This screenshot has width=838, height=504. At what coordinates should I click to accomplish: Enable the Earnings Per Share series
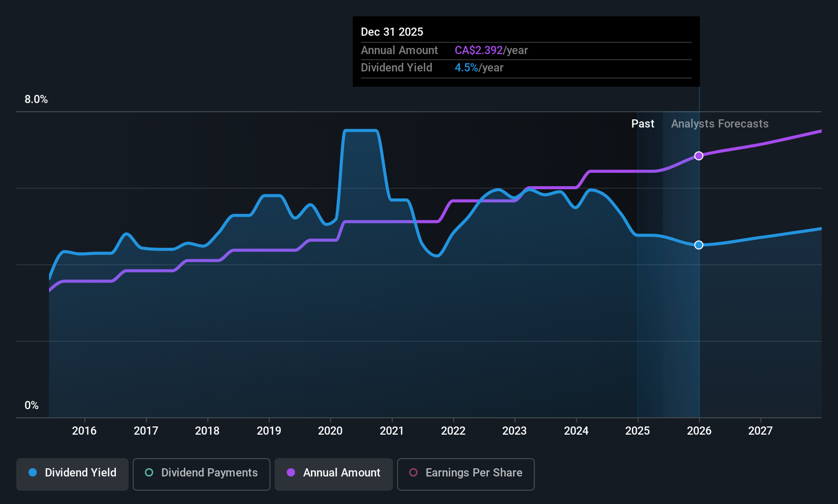(x=466, y=474)
